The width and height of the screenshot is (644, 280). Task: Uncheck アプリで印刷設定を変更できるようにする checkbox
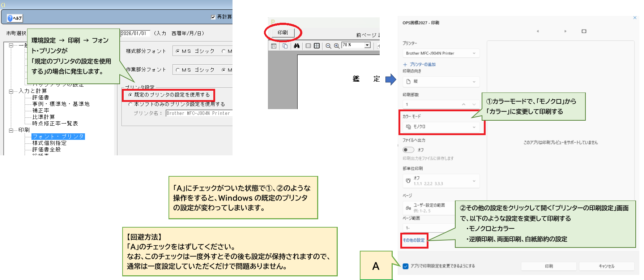(405, 266)
